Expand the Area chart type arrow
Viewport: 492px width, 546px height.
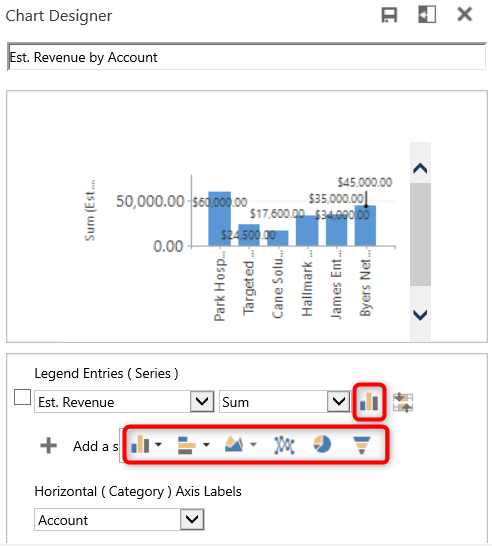point(253,444)
